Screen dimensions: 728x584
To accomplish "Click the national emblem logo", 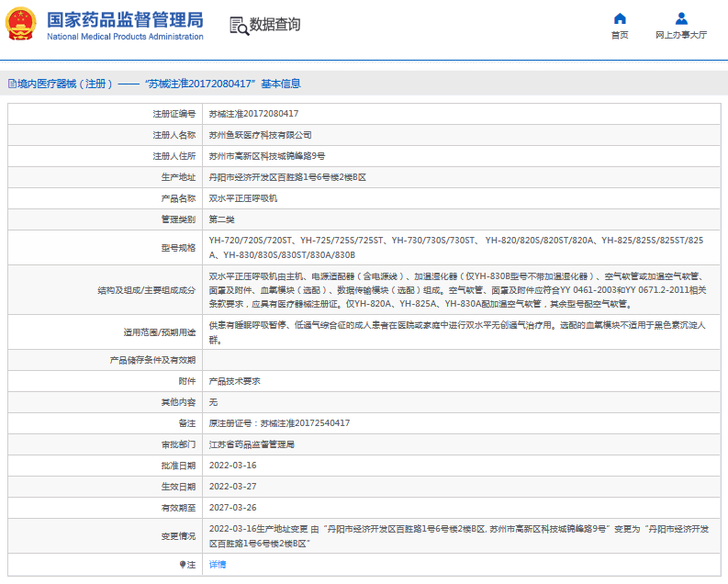I will tap(20, 24).
